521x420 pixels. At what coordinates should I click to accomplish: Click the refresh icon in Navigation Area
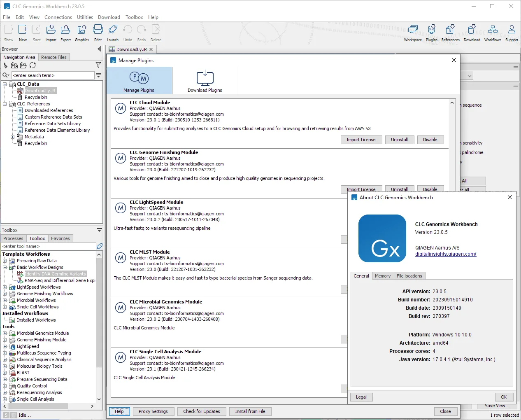pyautogui.click(x=33, y=65)
